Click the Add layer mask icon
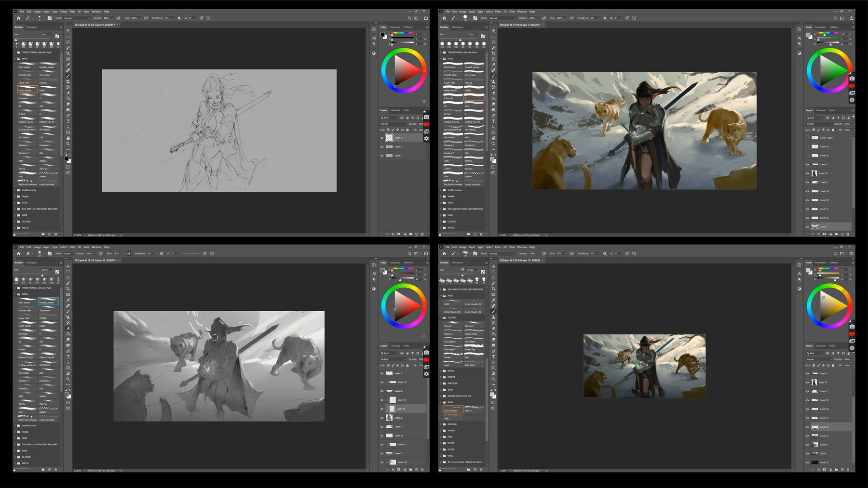Screen dimensions: 868x488 (399, 234)
